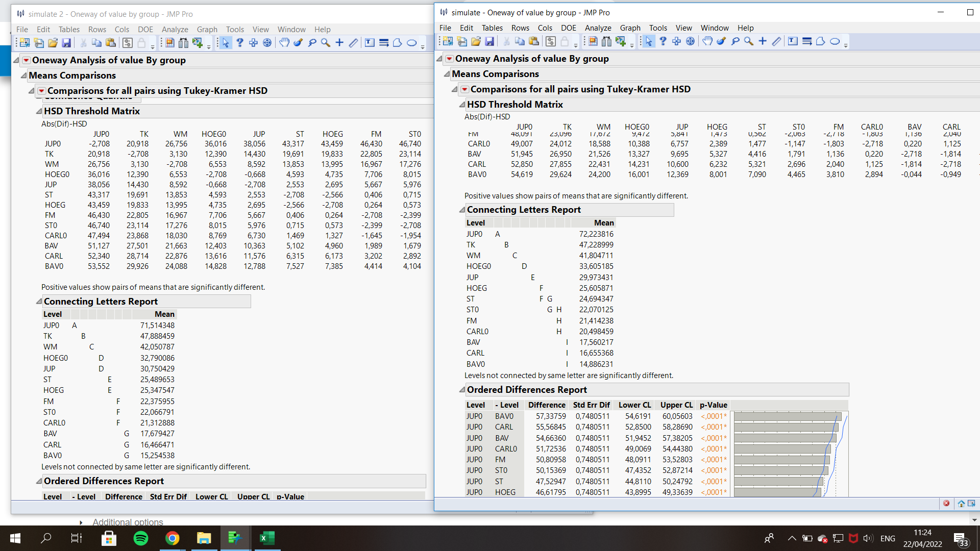Collapse the right Connecting Letters Report section
980x551 pixels.
click(462, 210)
